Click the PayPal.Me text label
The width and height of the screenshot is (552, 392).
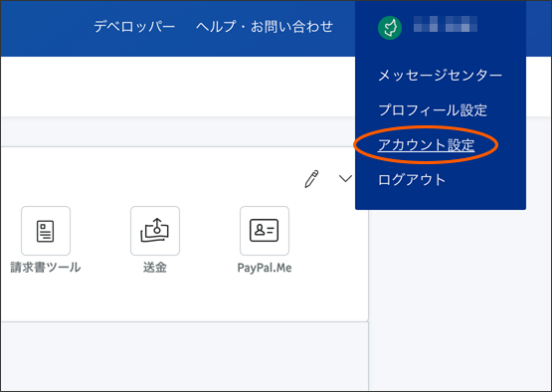coord(265,268)
